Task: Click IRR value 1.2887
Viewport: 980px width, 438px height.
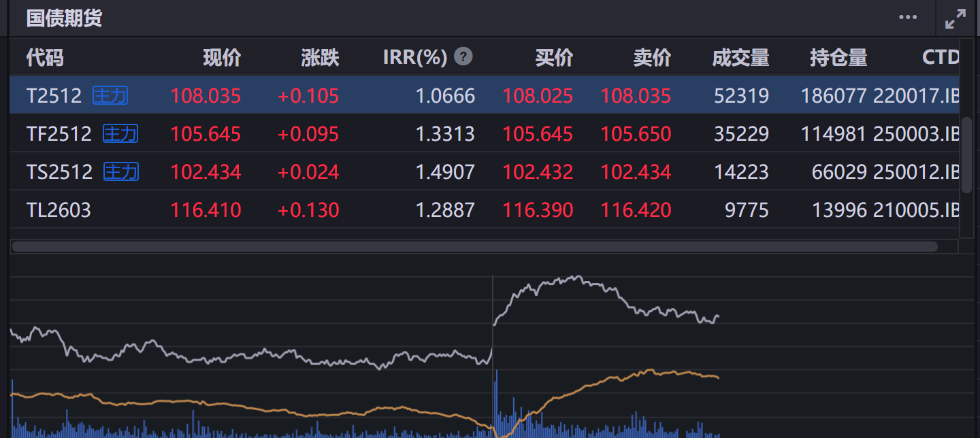Action: pyautogui.click(x=446, y=209)
